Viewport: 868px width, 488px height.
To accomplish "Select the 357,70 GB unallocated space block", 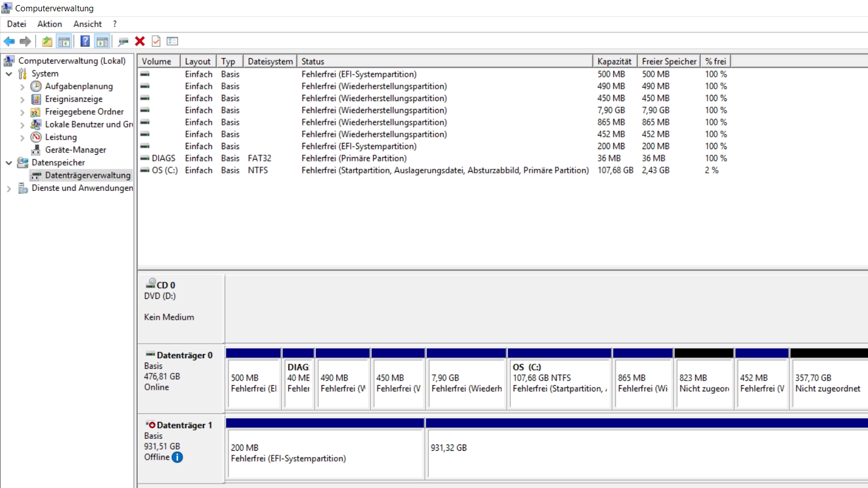I will 828,383.
